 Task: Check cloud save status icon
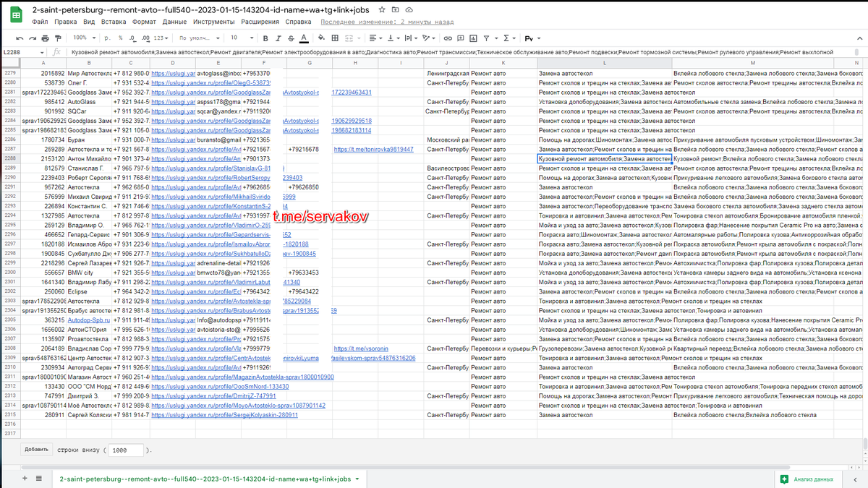coord(410,9)
